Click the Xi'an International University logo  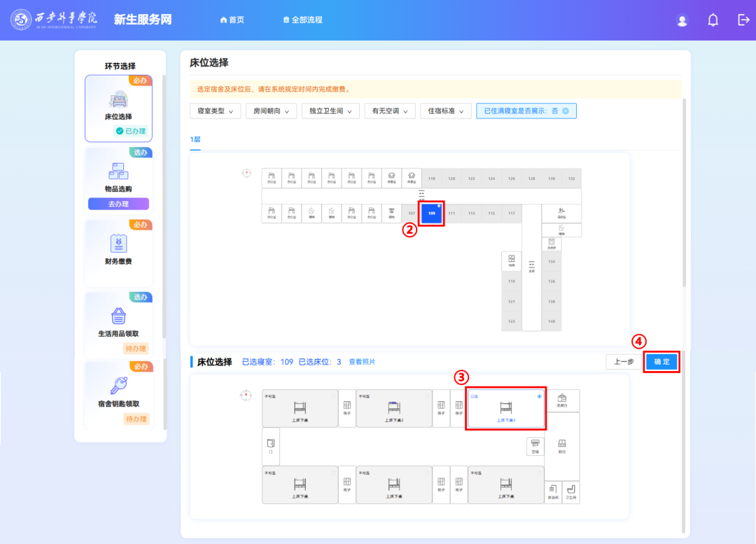pyautogui.click(x=53, y=20)
